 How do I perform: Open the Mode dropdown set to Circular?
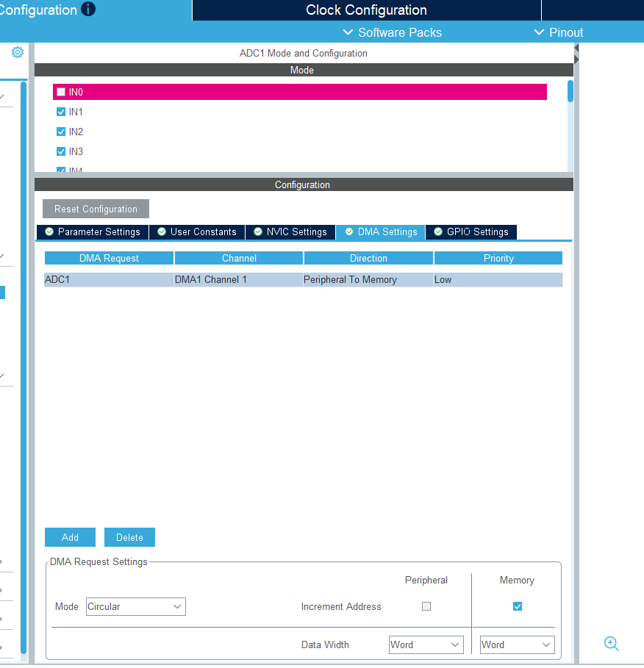point(135,606)
